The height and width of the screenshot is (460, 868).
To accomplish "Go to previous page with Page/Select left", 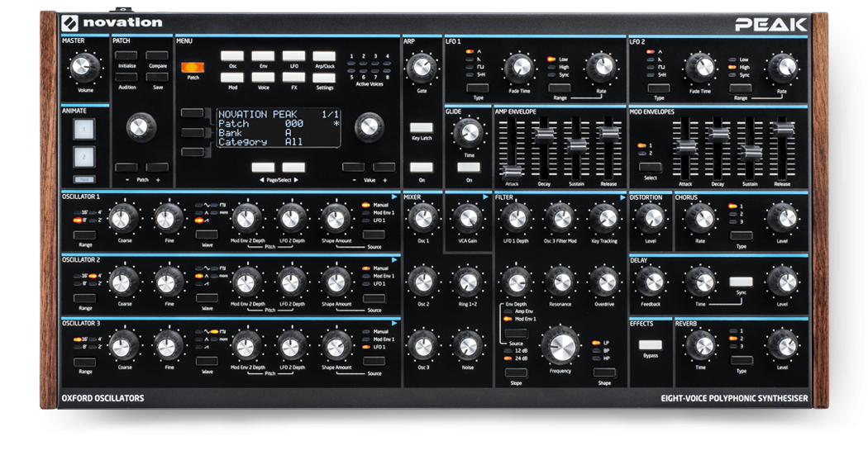I will (x=263, y=167).
